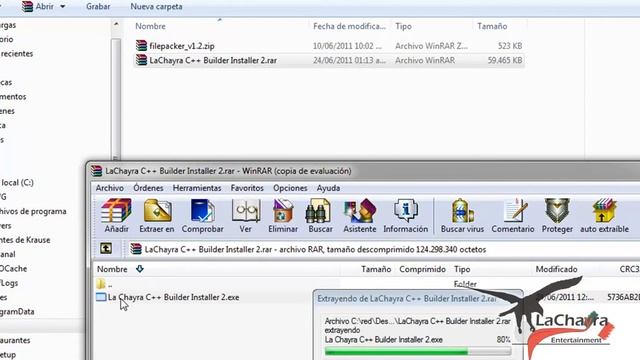Click the scroll up arrow of navigation pane

tap(116, 24)
